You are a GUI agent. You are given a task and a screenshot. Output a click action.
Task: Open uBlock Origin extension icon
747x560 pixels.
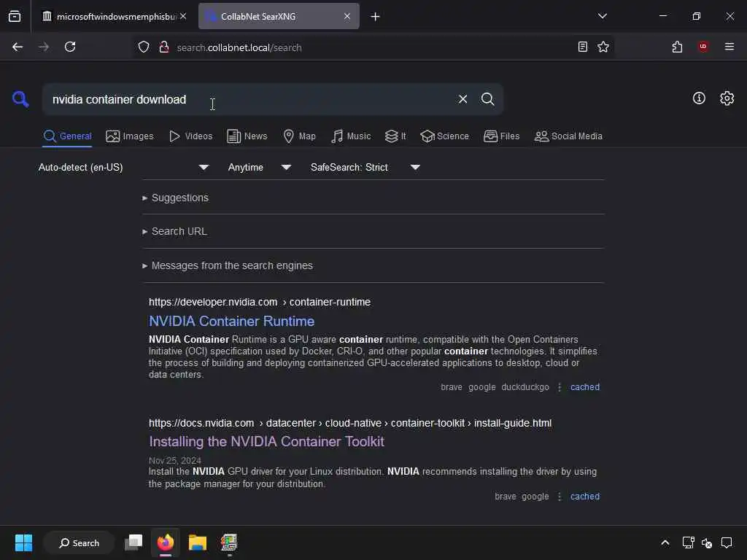703,47
